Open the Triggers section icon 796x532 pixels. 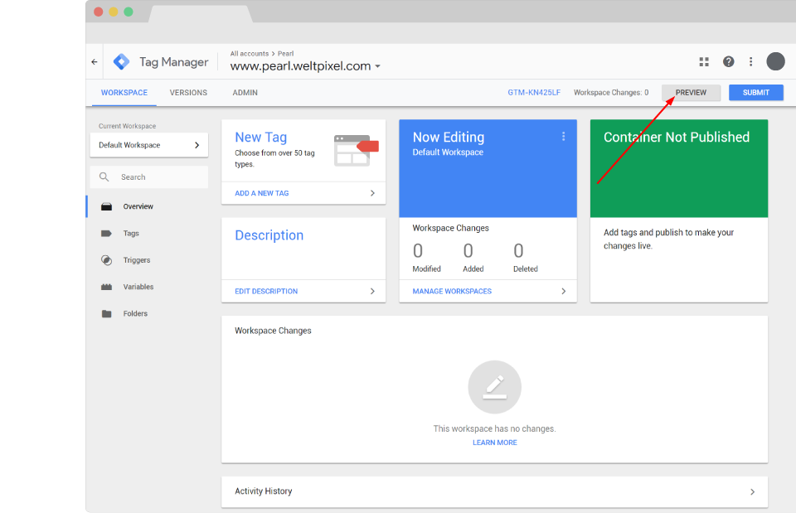coord(106,259)
